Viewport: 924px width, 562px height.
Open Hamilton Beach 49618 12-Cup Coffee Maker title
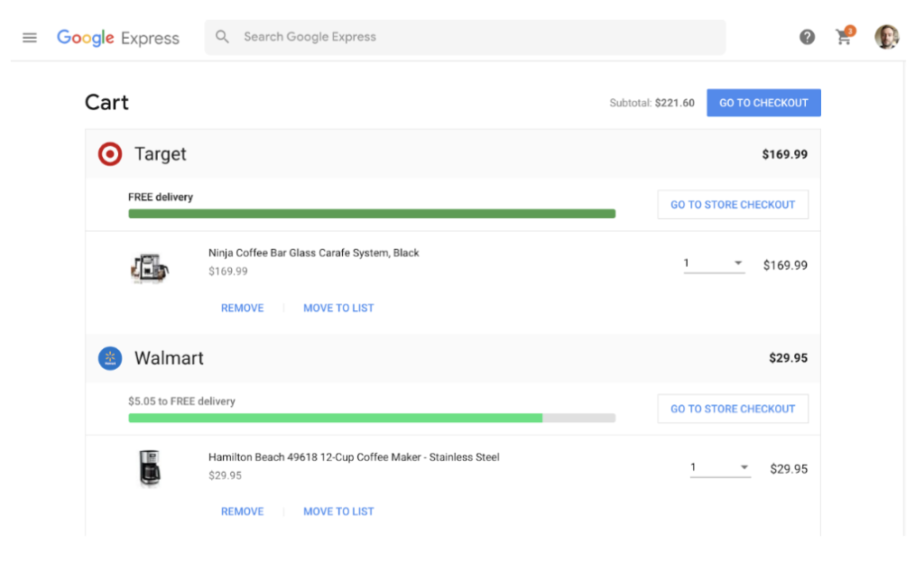tap(354, 457)
